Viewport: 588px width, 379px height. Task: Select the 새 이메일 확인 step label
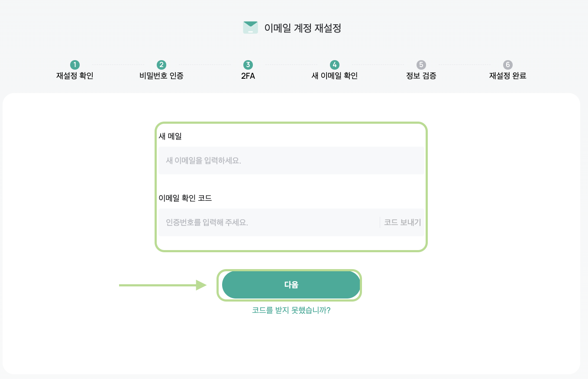pos(334,76)
